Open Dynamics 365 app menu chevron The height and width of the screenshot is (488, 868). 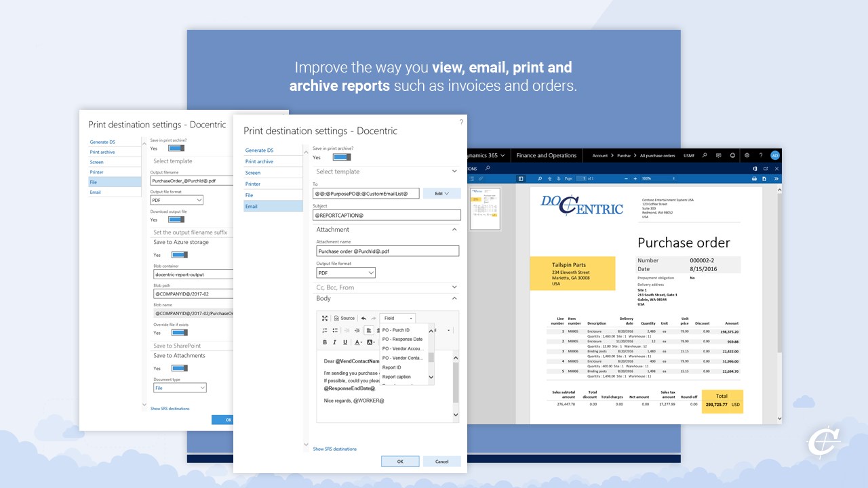click(x=502, y=155)
